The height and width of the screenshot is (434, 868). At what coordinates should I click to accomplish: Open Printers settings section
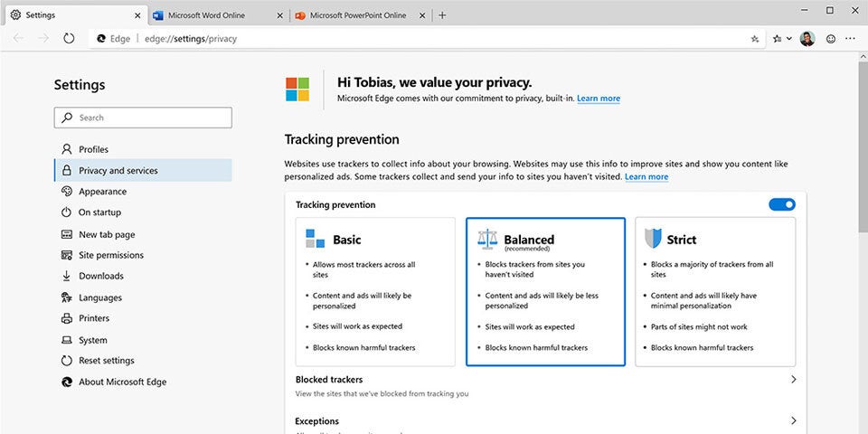coord(143,318)
